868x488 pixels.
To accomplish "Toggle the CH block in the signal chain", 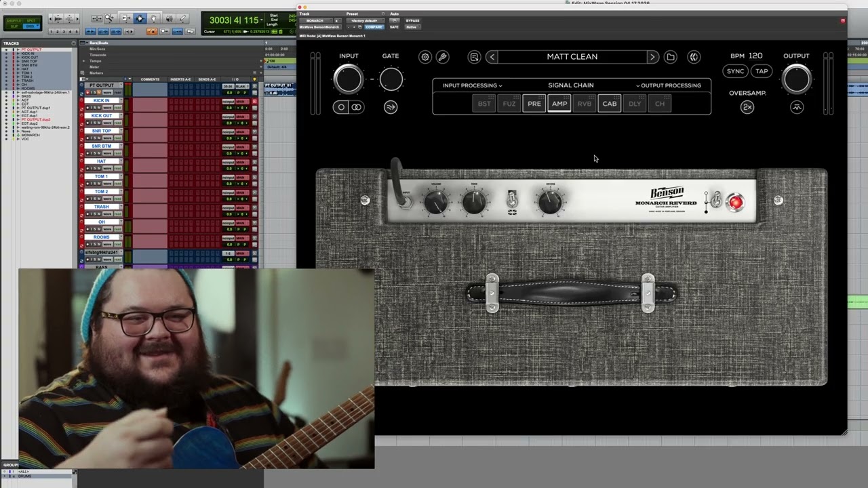I will coord(660,104).
